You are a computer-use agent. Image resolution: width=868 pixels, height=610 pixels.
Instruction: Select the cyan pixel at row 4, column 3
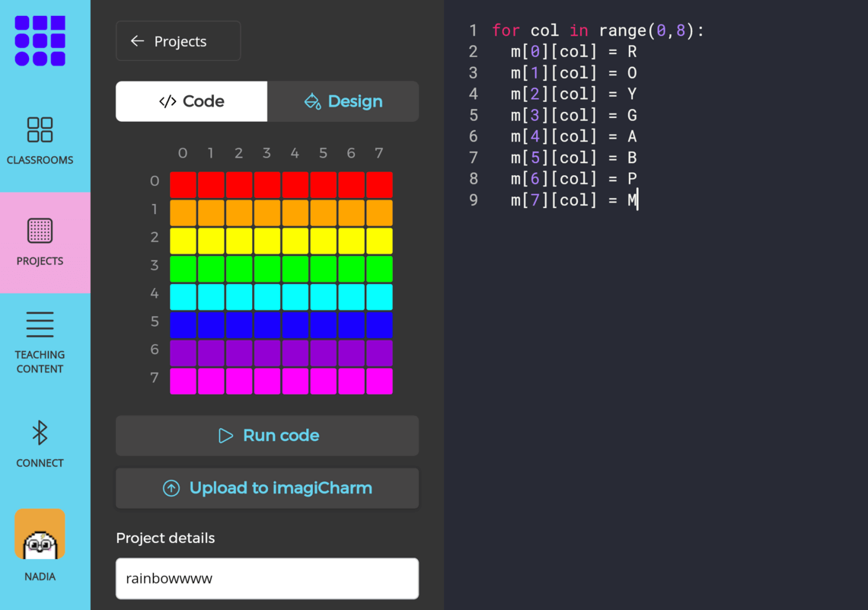(267, 297)
